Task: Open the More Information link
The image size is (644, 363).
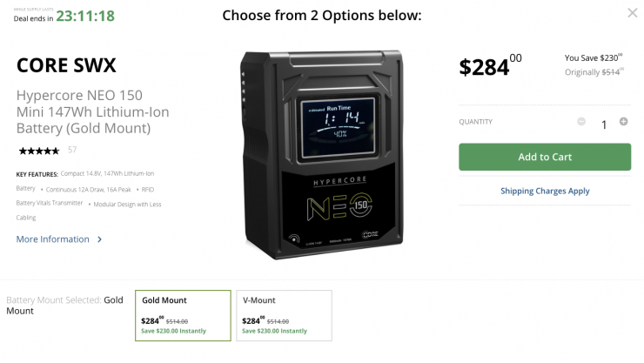Action: (52, 239)
